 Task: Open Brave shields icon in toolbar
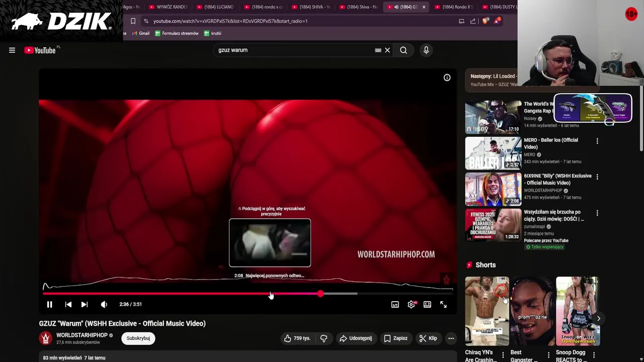tap(485, 21)
